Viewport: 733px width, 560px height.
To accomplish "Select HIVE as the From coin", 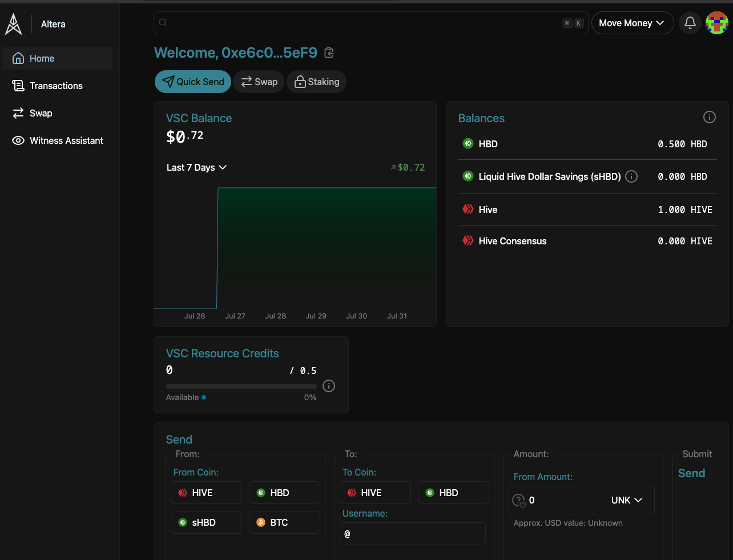I will 206,493.
